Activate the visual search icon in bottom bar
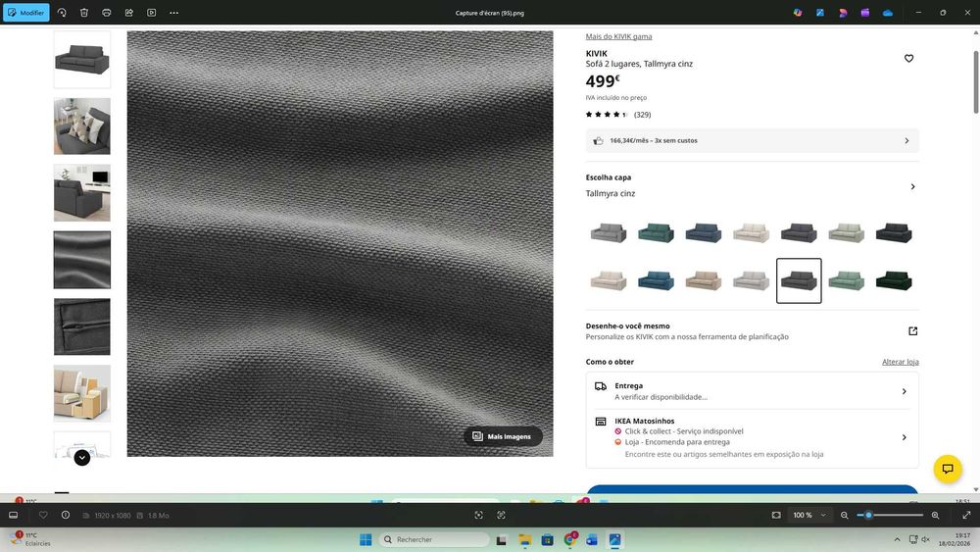 [501, 515]
